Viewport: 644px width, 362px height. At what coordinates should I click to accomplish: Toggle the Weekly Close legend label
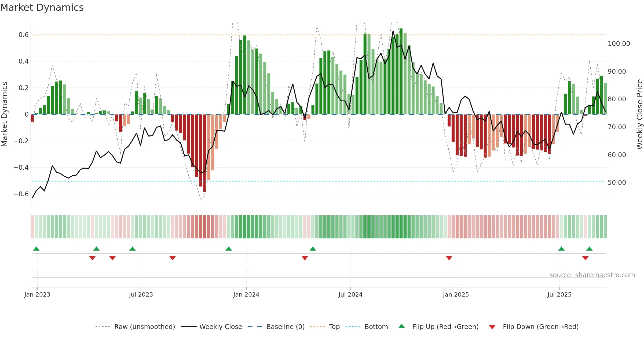click(x=221, y=327)
